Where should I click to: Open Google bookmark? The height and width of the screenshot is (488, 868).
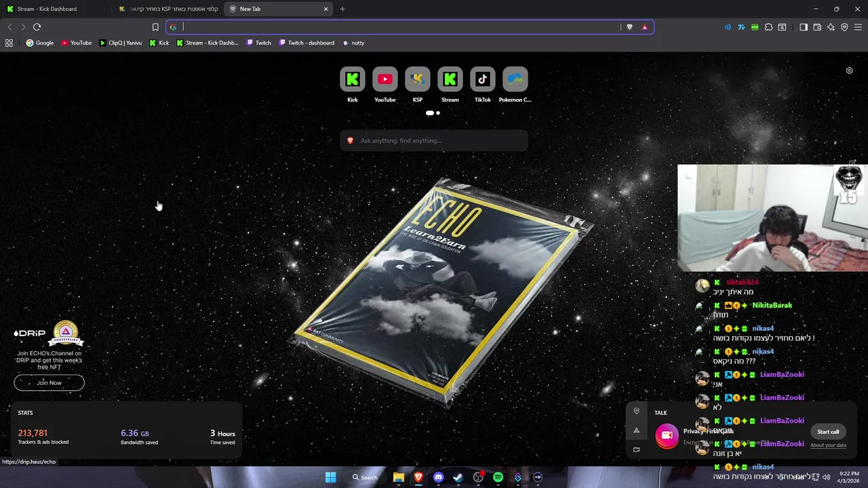click(x=39, y=43)
